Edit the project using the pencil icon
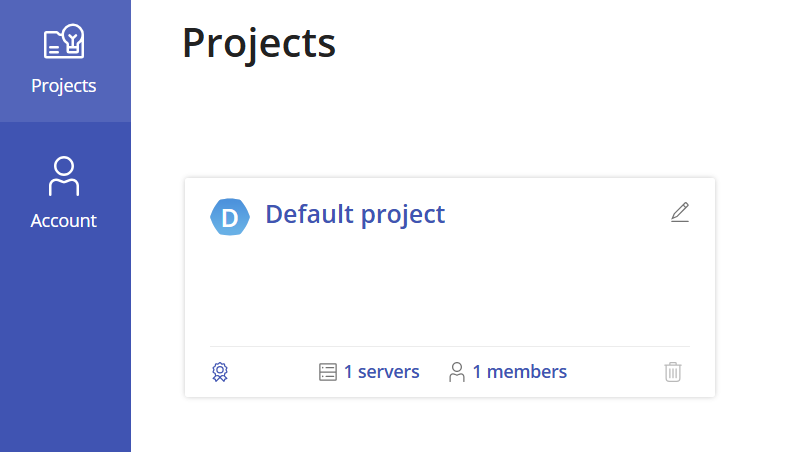The height and width of the screenshot is (452, 802). (x=680, y=212)
